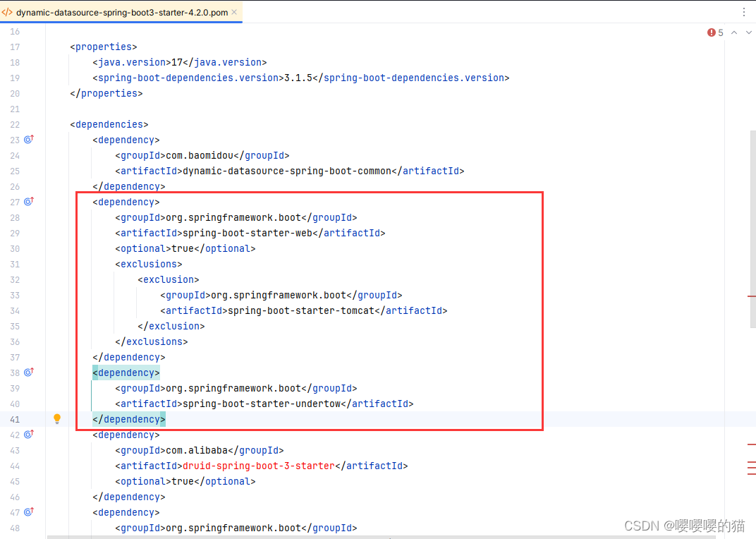Jump to previous error with the up chevron
756x539 pixels.
pyautogui.click(x=733, y=32)
